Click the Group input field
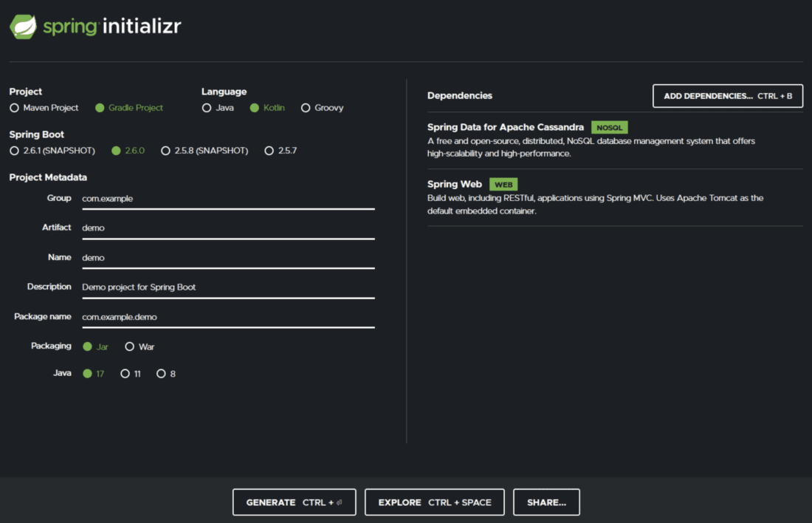Image resolution: width=812 pixels, height=523 pixels. [x=227, y=199]
